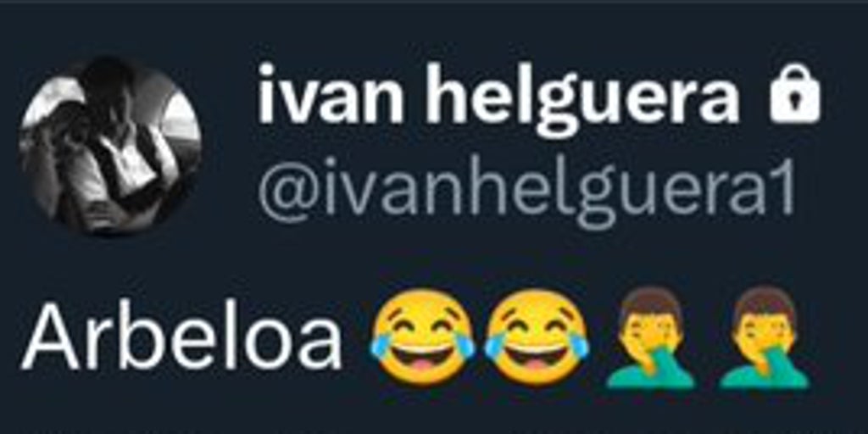Click the last facepalm man emoji

coord(764,337)
